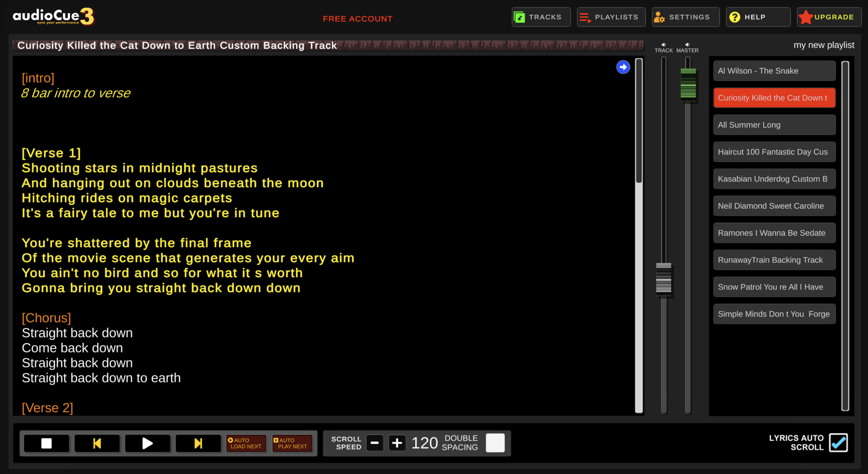Select Ramones I Wanna Be Sedated track
868x474 pixels.
click(774, 233)
